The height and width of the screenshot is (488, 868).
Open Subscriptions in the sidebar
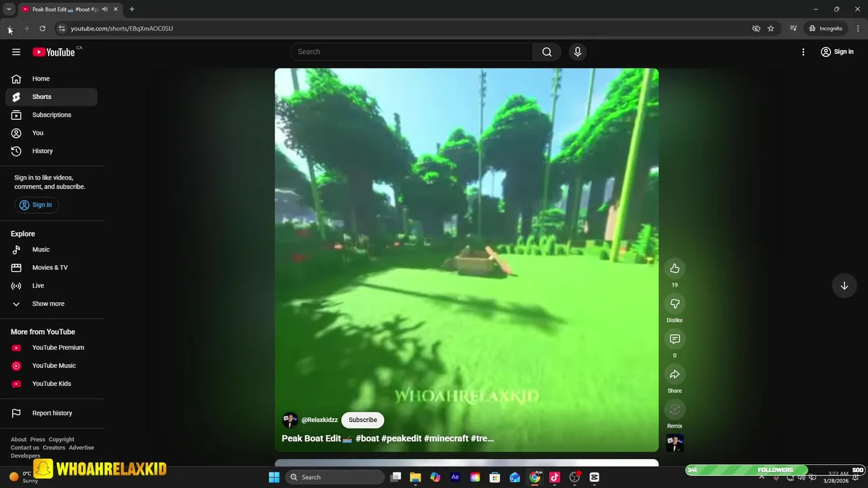[x=52, y=115]
